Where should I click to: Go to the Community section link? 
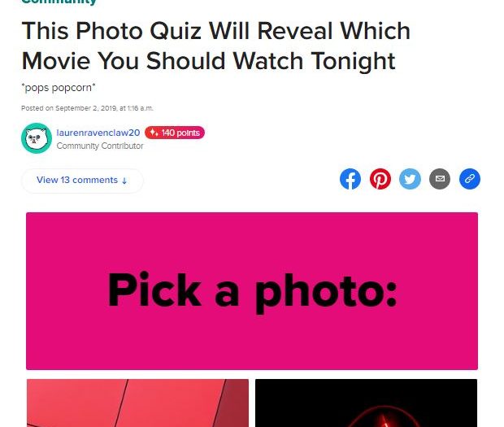click(59, 2)
